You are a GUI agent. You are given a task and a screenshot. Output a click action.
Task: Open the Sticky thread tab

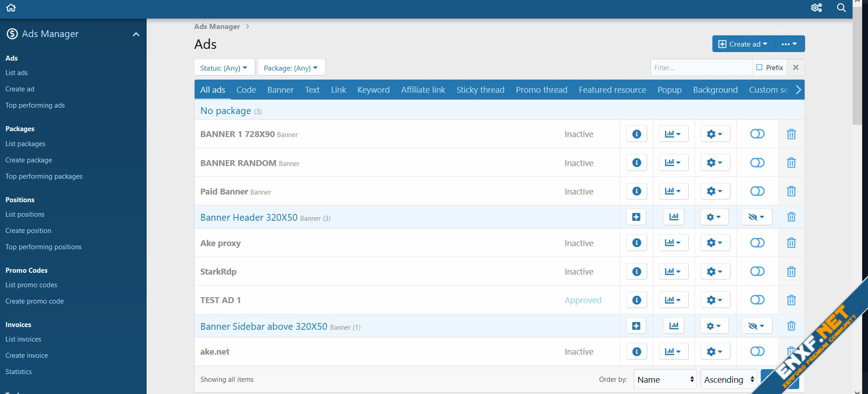pyautogui.click(x=480, y=90)
